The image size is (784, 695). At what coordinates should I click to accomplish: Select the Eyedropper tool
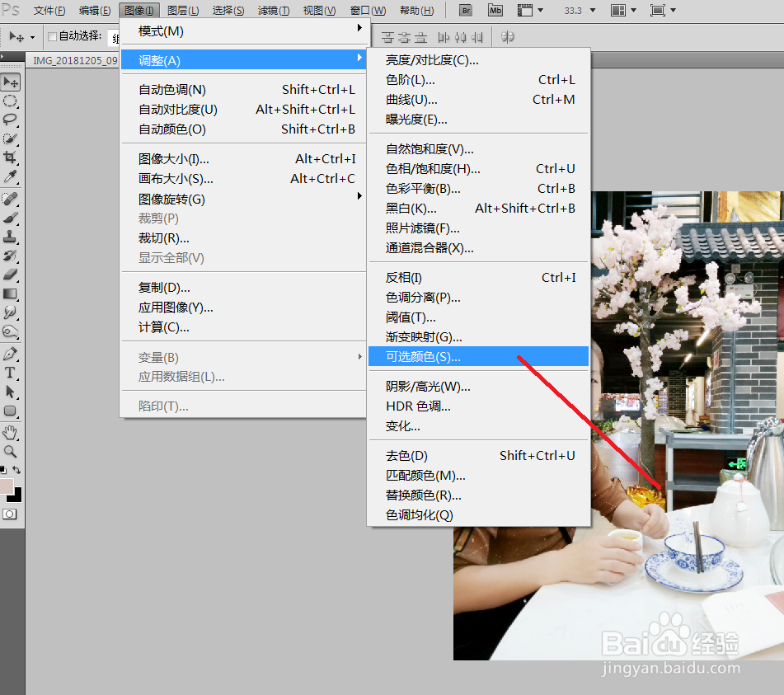(x=11, y=176)
